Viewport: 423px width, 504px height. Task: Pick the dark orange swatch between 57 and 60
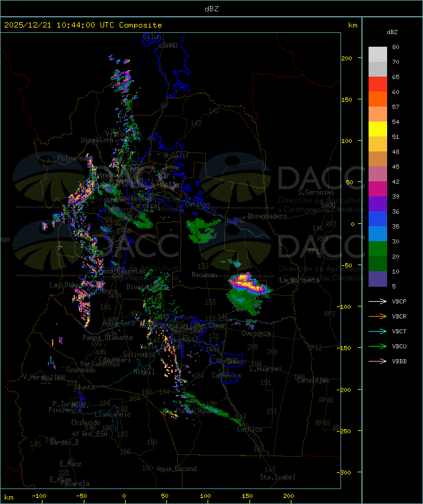pyautogui.click(x=378, y=99)
